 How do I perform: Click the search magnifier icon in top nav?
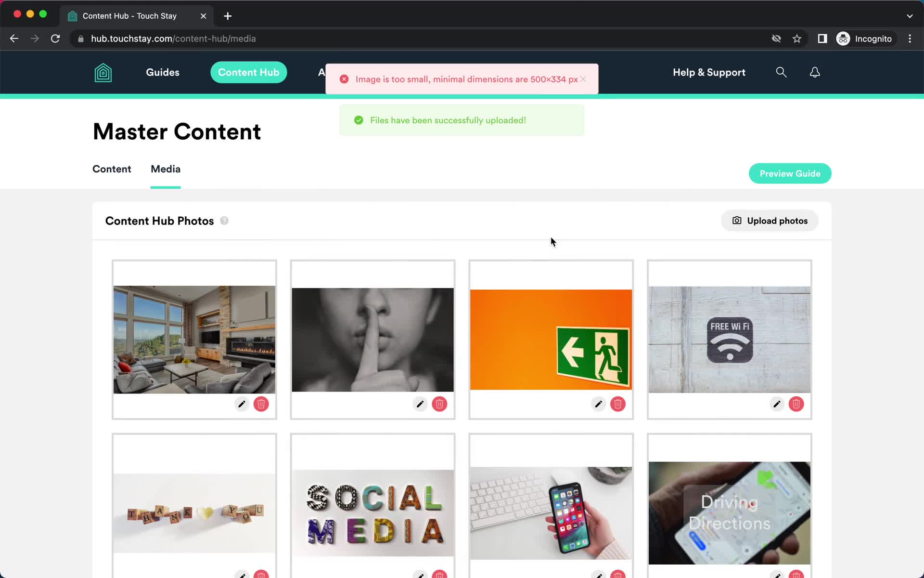[781, 72]
